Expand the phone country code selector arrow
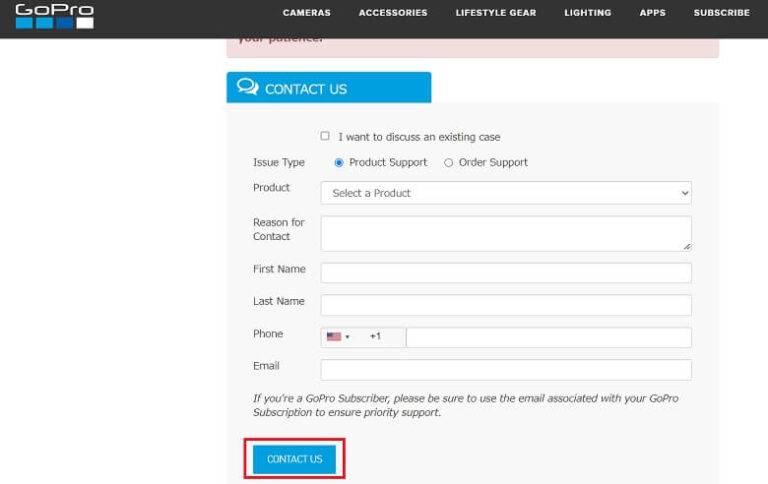This screenshot has height=484, width=768. click(348, 337)
